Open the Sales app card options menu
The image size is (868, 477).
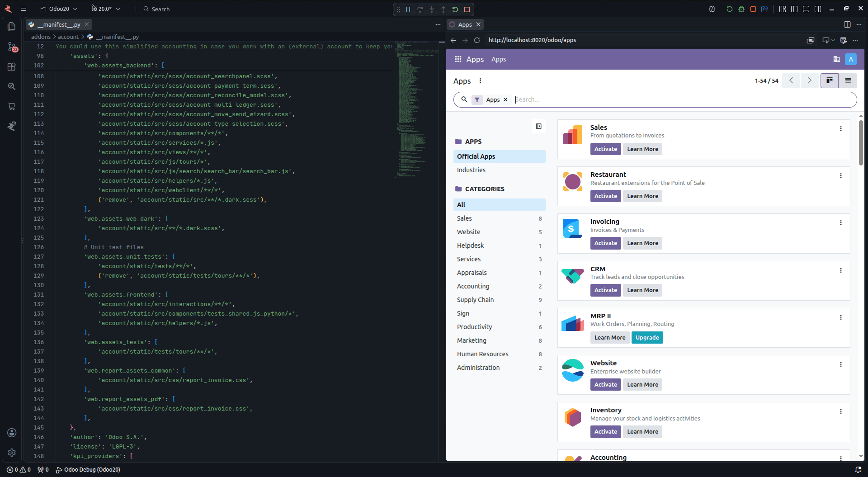(841, 129)
